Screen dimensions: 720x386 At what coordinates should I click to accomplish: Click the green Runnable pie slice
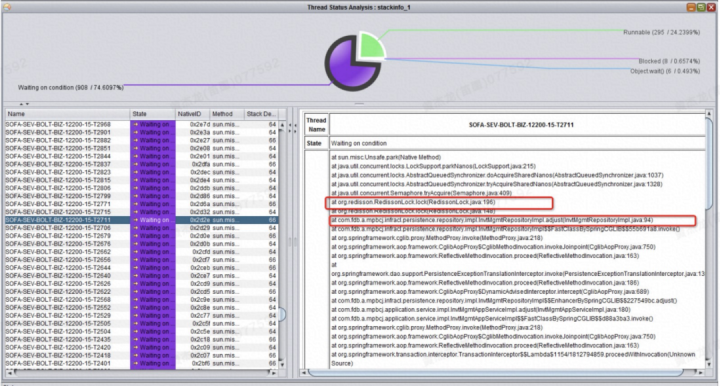[x=371, y=45]
